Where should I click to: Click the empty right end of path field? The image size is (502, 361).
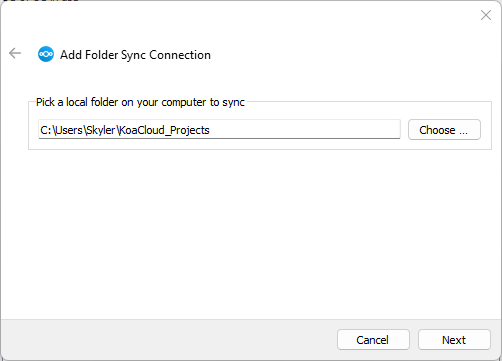303,129
